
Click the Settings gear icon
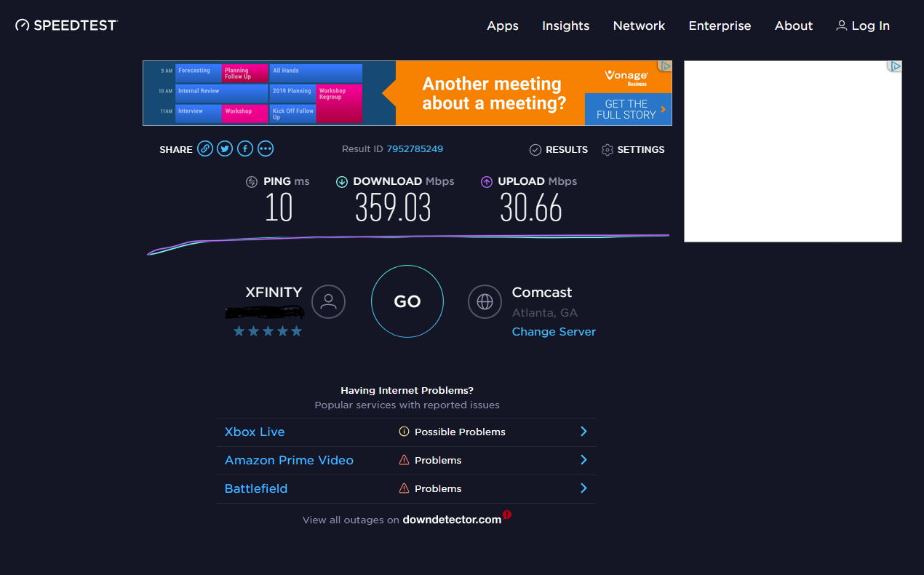(608, 150)
